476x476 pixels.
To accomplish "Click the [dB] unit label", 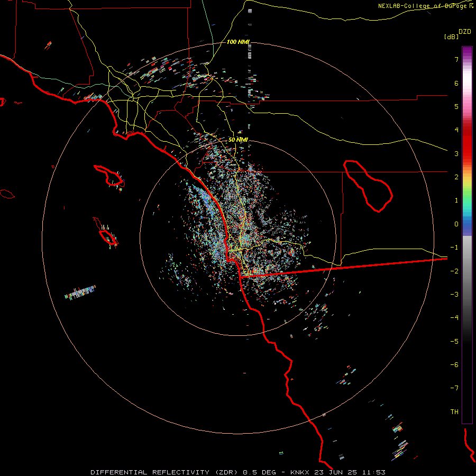I will coord(452,36).
